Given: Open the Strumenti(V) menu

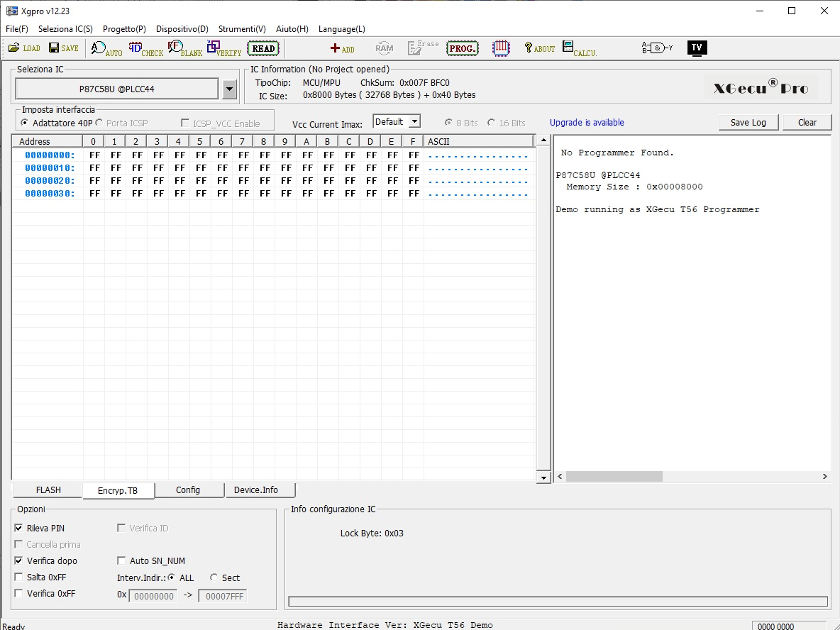Looking at the screenshot, I should coord(242,29).
